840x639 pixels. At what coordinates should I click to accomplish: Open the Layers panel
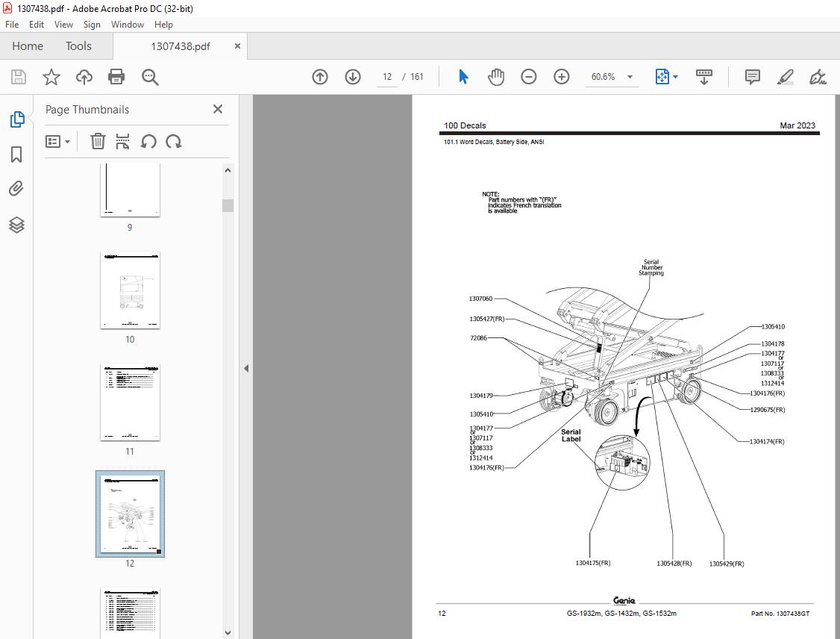(16, 225)
